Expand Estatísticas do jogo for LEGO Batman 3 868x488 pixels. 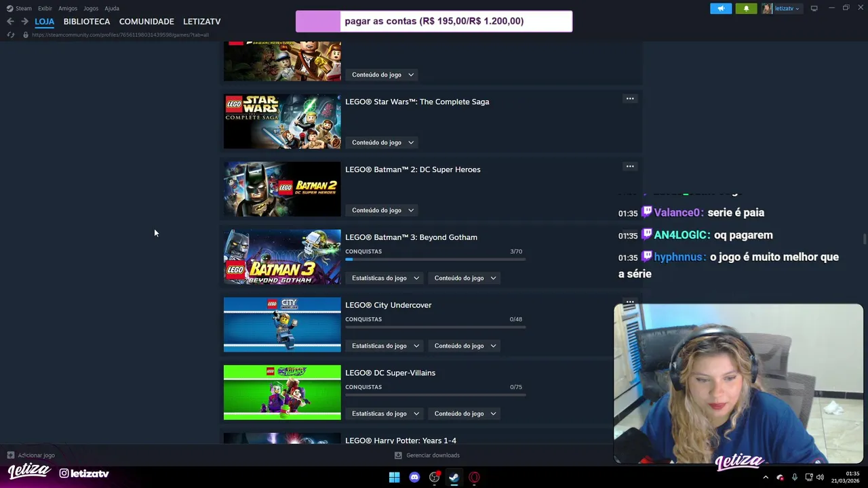point(385,278)
